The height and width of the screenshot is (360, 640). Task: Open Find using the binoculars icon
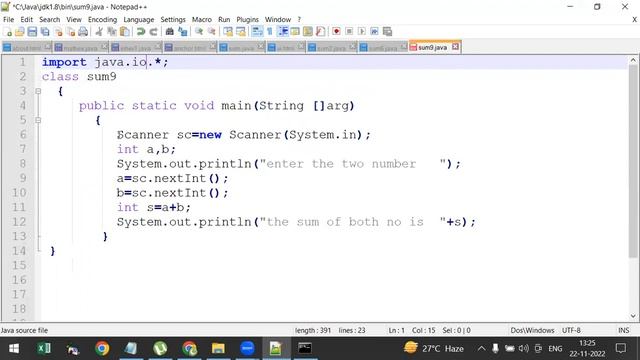pos(169,31)
